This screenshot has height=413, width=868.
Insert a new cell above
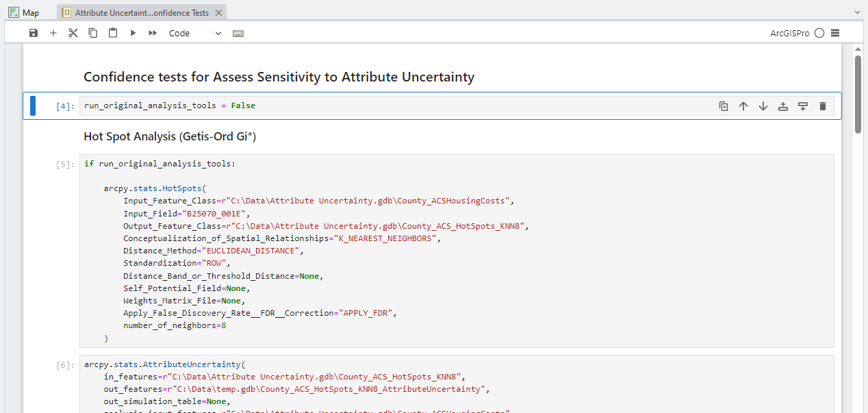click(782, 106)
